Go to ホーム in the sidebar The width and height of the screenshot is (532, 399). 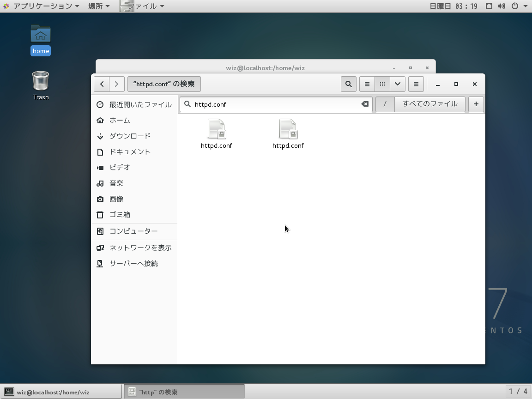click(x=134, y=121)
